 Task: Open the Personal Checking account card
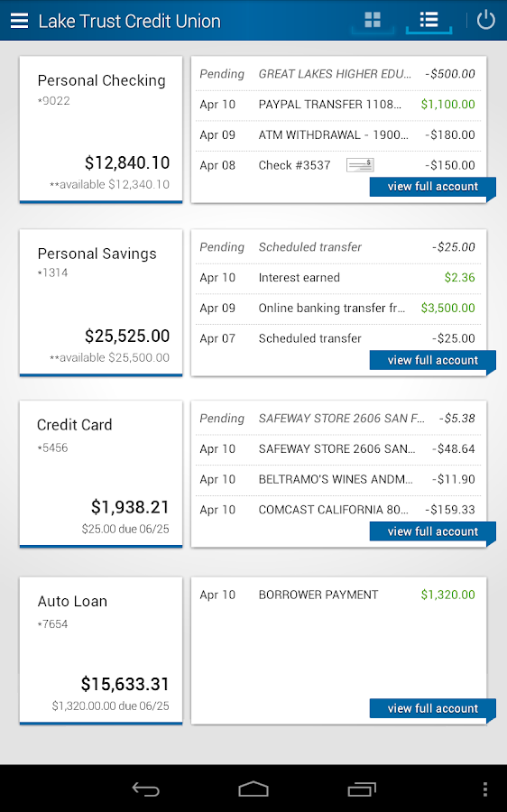tap(101, 129)
